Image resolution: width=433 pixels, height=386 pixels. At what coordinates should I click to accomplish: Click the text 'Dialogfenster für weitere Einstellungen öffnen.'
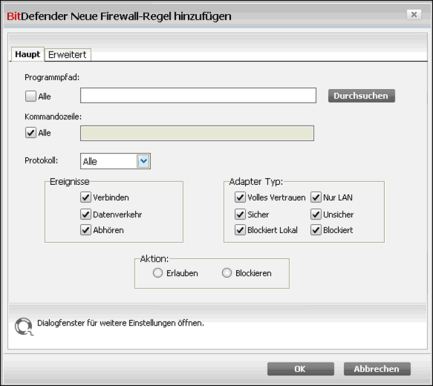tap(121, 323)
